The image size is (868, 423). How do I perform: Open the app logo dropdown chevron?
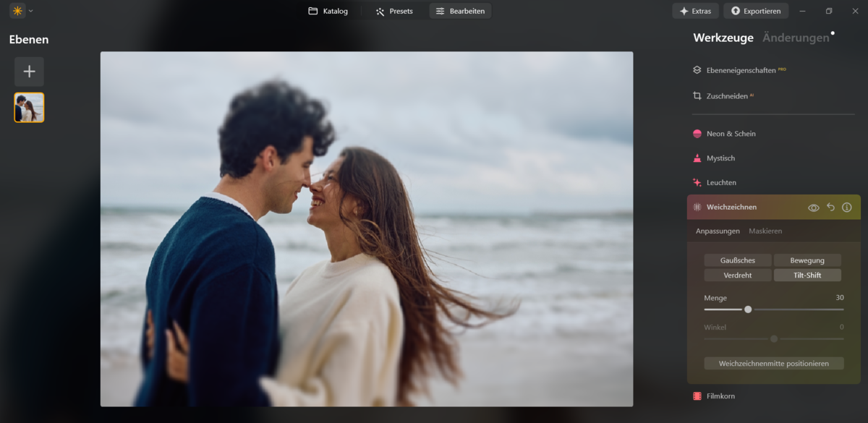[30, 11]
